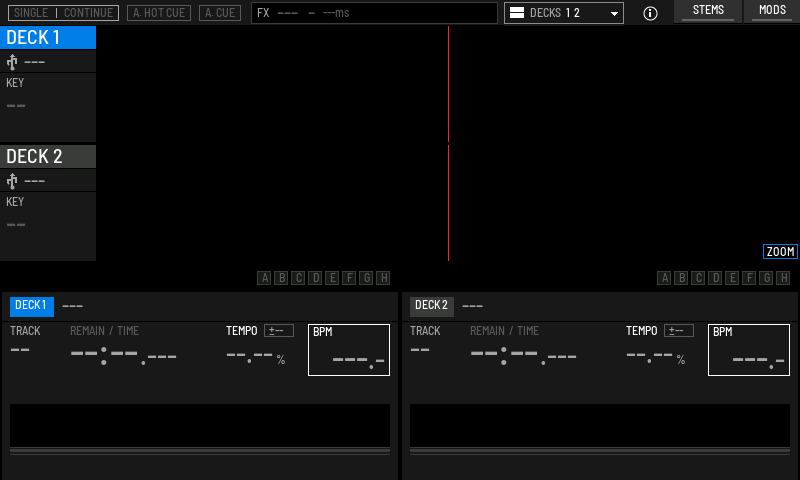Click the ZOOM button on the waveform

tap(780, 251)
